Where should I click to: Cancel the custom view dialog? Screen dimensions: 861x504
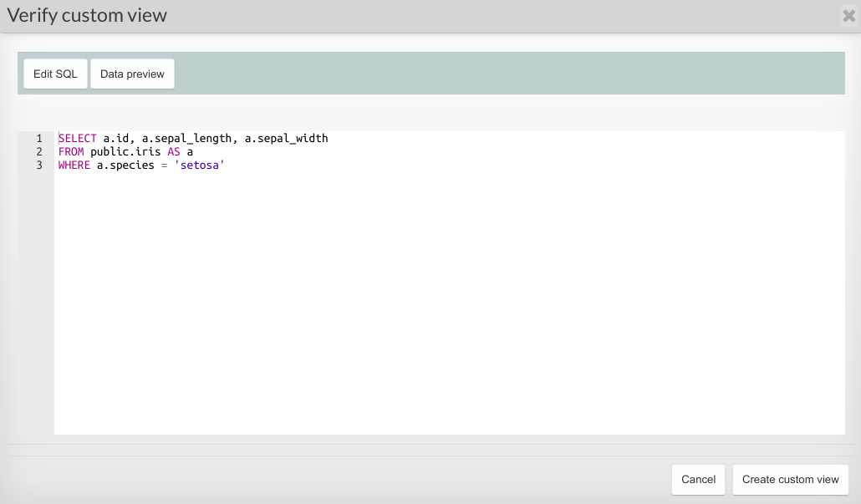tap(697, 479)
